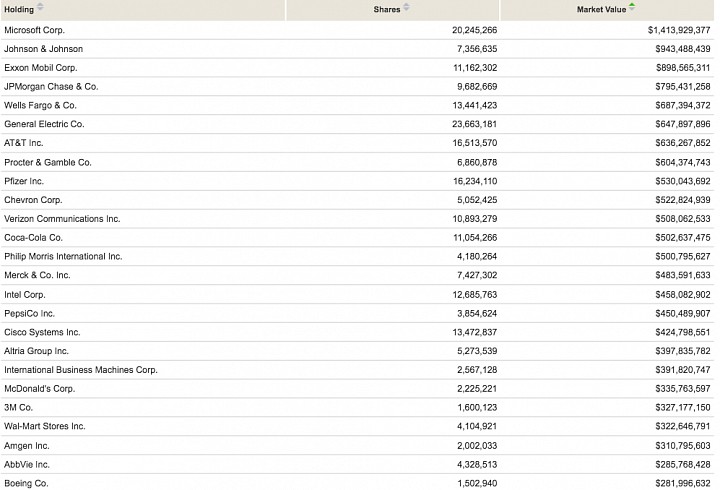This screenshot has width=720, height=490.
Task: Sort table by the Holding column header
Action: (19, 9)
